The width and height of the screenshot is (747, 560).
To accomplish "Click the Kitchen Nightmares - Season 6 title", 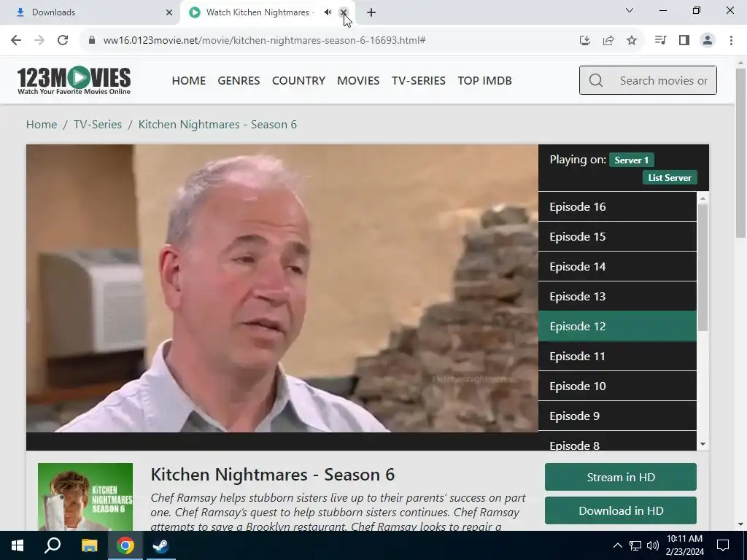I will 273,475.
